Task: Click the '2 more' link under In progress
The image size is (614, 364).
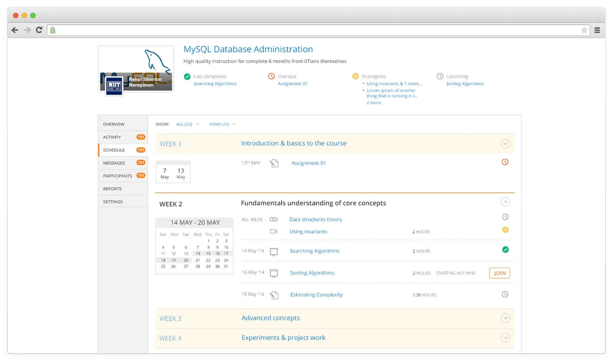Action: 374,103
